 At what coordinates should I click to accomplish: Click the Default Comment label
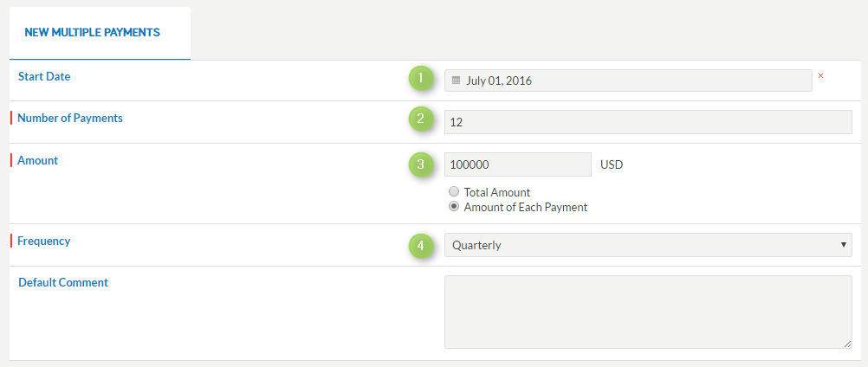point(63,282)
